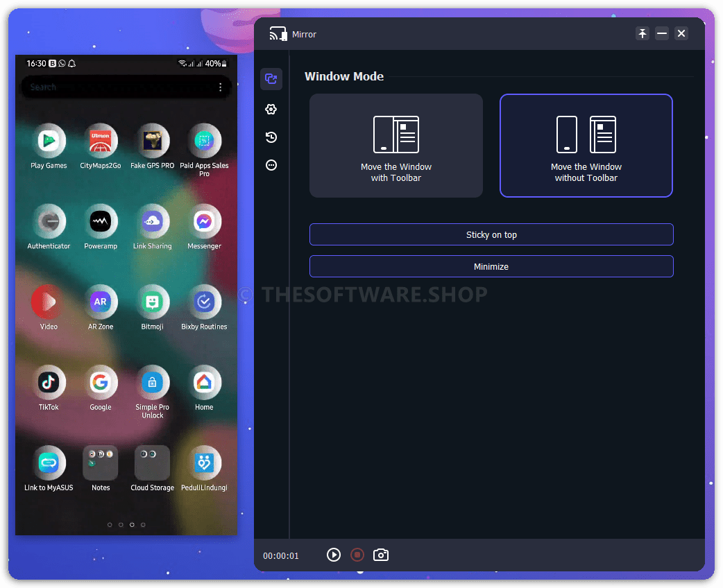Open AR Zone app
Screen dimensions: 723x588
101,302
